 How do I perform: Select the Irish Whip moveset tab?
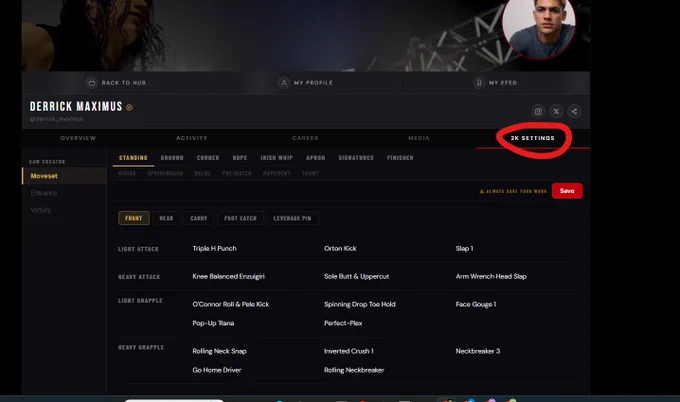[277, 158]
